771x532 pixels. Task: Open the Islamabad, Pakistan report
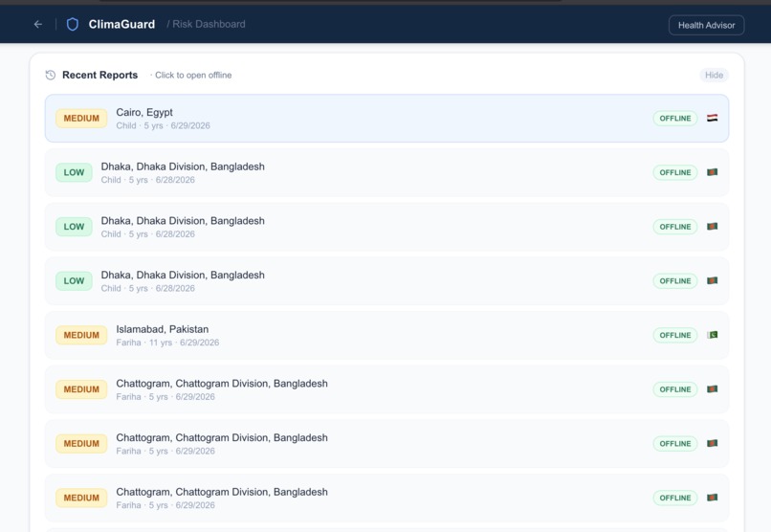[x=386, y=335]
